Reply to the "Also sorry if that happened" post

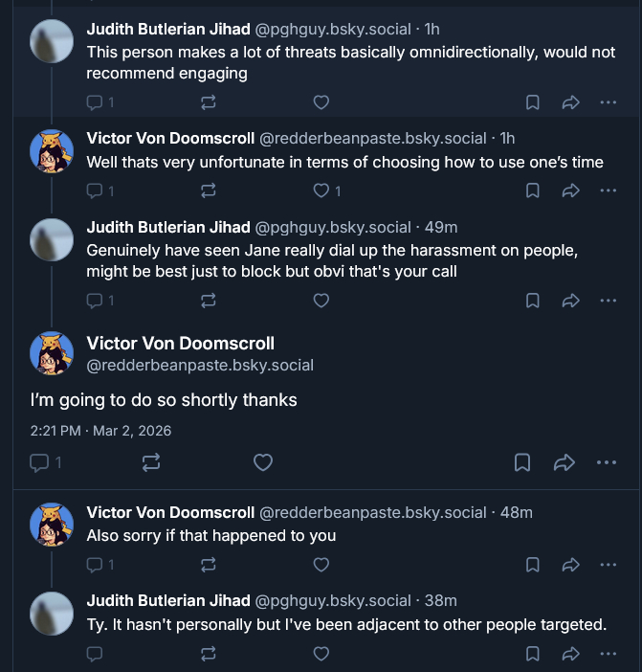(x=95, y=565)
